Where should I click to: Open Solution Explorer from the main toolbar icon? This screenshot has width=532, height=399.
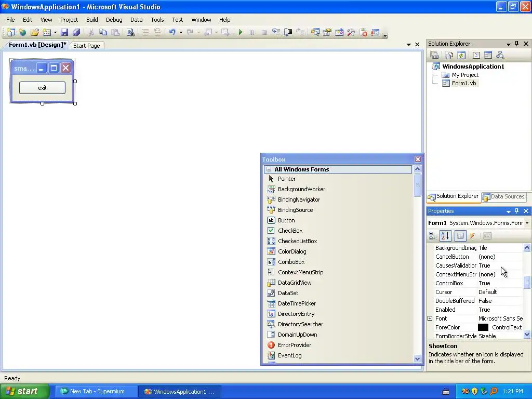click(x=315, y=32)
